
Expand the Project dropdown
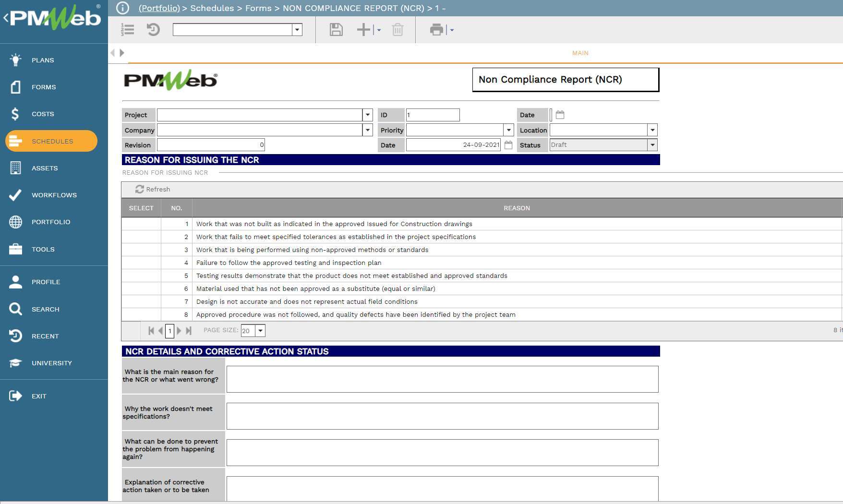(x=368, y=115)
